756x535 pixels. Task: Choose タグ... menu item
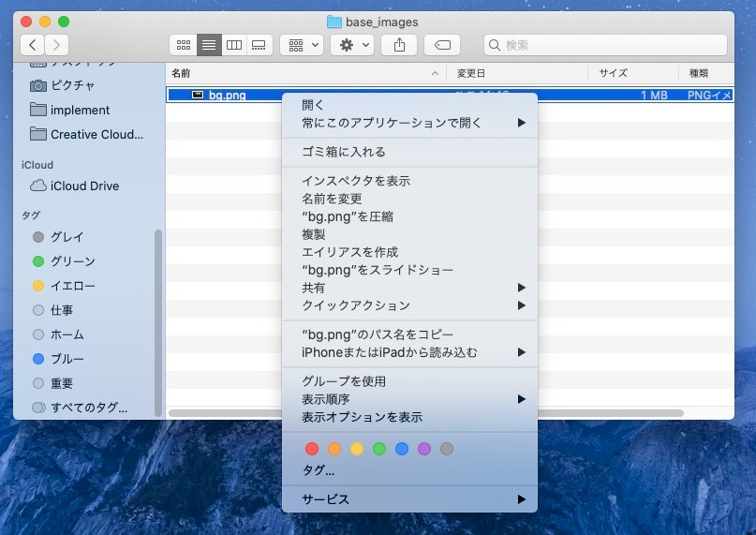coord(409,470)
